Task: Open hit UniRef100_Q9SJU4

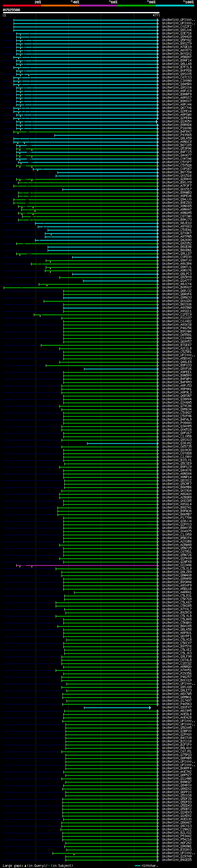Action: (177, 30)
